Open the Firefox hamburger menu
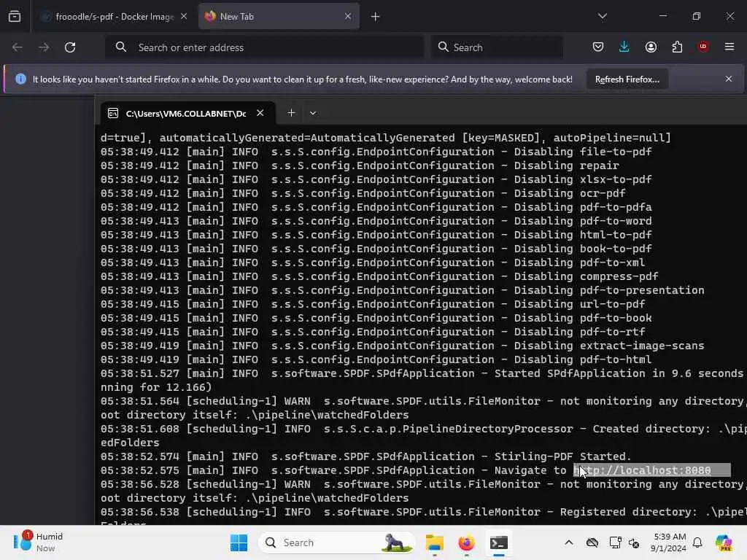Viewport: 747px width, 560px height. point(729,47)
